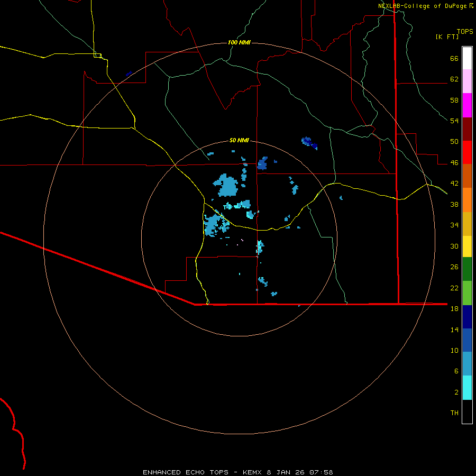Click the yellow 30 kft legend swatch
Screen dimensions: 476x476
(x=467, y=246)
